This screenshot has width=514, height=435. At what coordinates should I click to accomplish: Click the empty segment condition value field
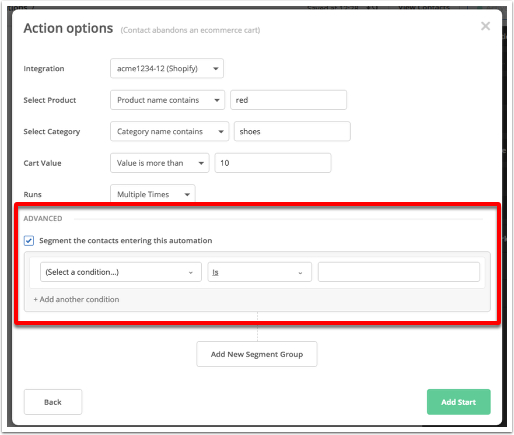click(x=399, y=272)
